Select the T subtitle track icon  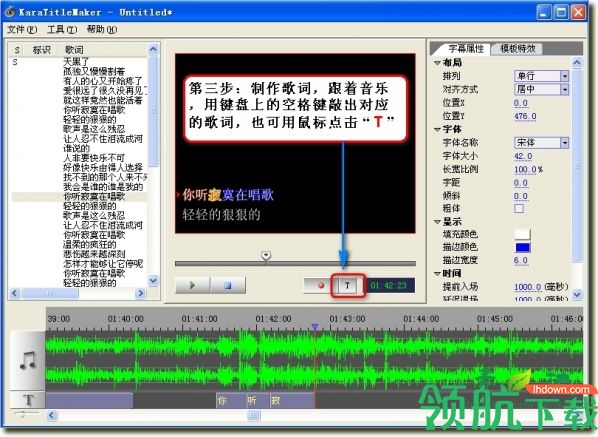pyautogui.click(x=27, y=400)
